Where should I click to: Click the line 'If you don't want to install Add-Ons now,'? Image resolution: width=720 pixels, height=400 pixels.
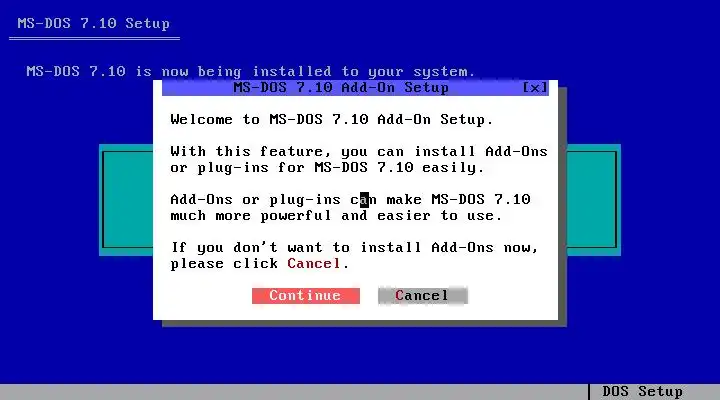354,248
